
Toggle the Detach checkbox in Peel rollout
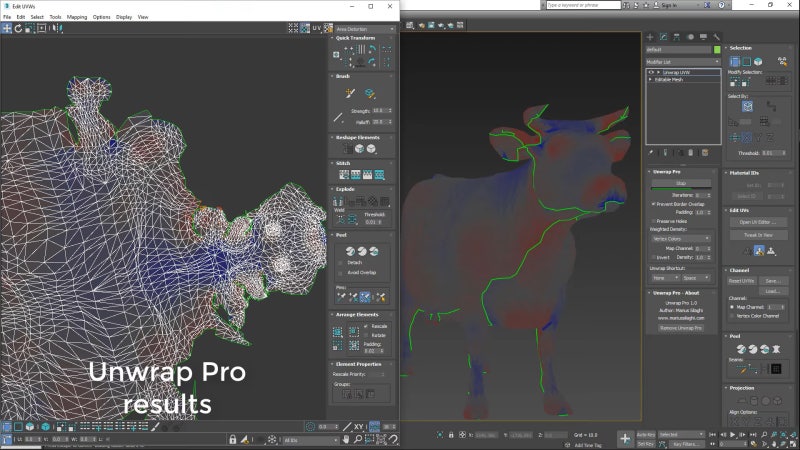(340, 263)
